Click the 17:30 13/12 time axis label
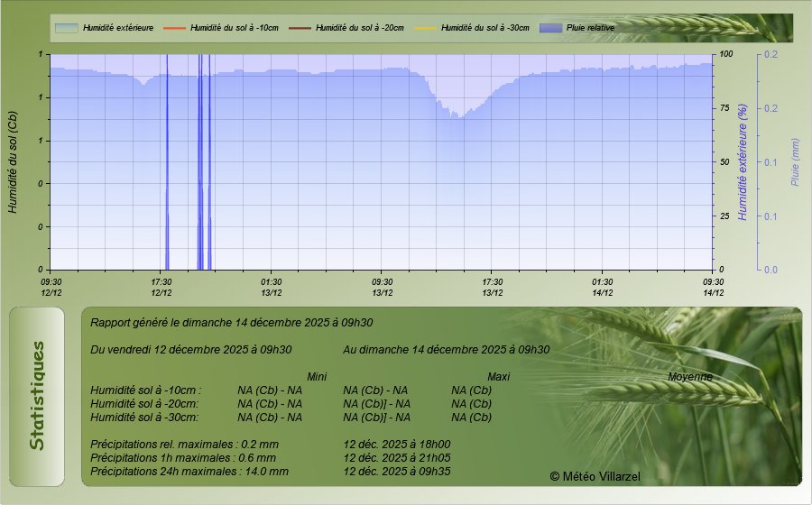The width and height of the screenshot is (812, 505). coord(493,287)
